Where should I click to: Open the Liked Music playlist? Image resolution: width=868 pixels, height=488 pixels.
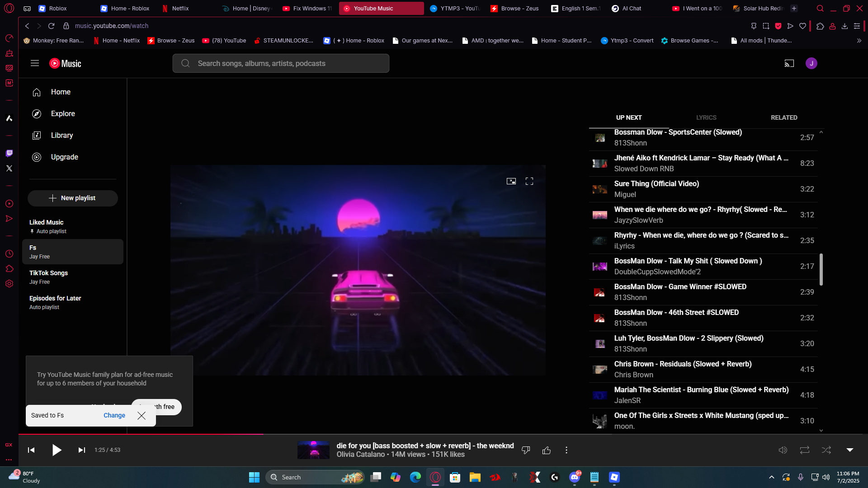click(x=73, y=226)
